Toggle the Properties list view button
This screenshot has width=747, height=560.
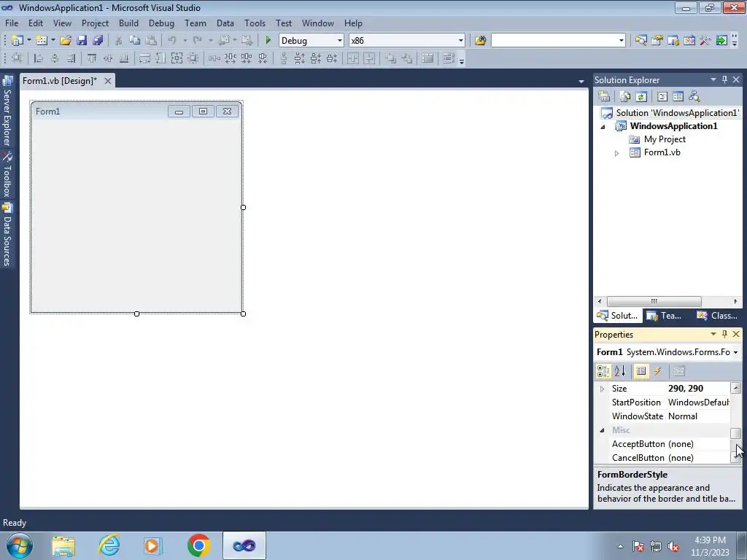[641, 371]
